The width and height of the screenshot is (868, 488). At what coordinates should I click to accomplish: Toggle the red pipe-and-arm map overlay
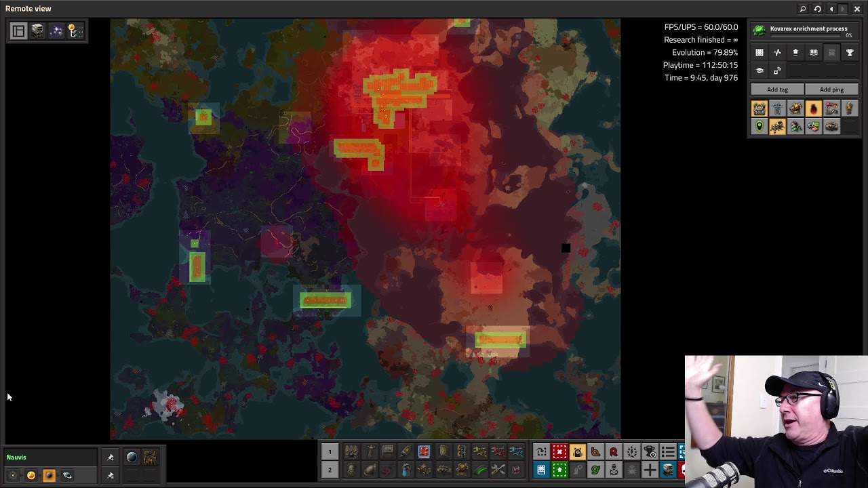[831, 108]
